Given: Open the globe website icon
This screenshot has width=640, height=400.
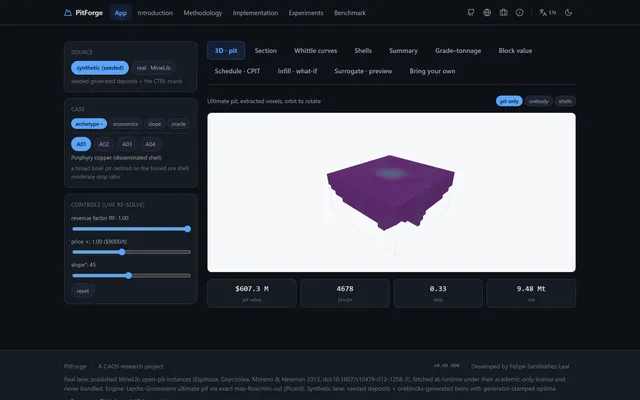Looking at the screenshot, I should pyautogui.click(x=487, y=13).
